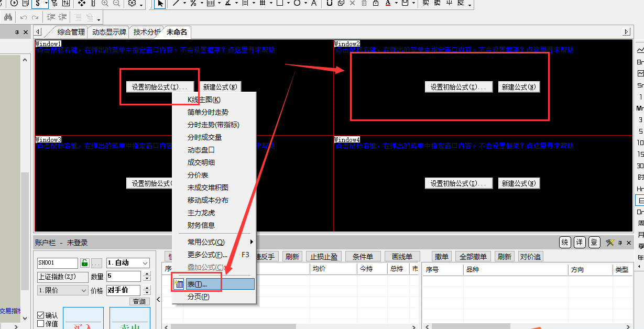The height and width of the screenshot is (329, 644).
Task: Switch to 技术分析 tab
Action: (146, 32)
